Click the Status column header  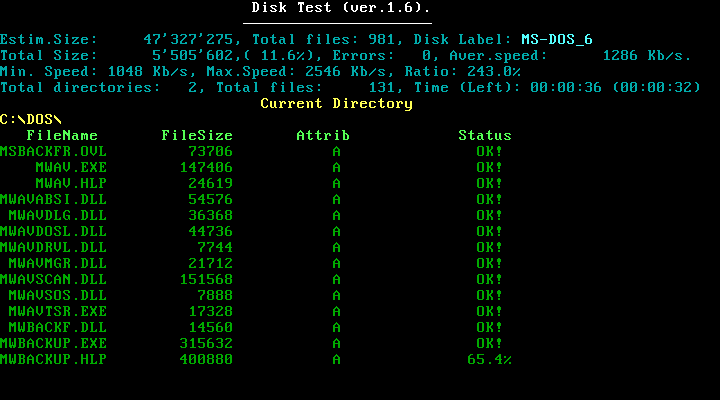pos(485,135)
